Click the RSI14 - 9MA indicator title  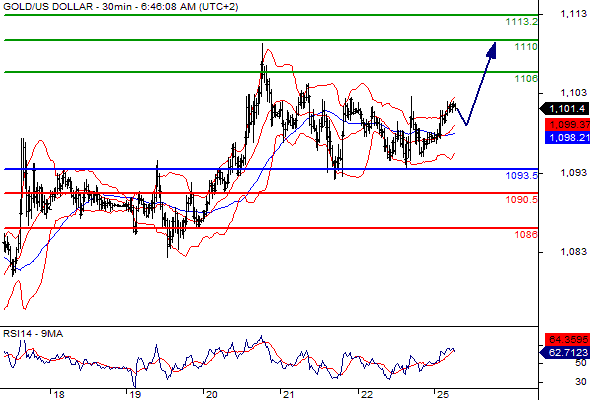pyautogui.click(x=33, y=334)
